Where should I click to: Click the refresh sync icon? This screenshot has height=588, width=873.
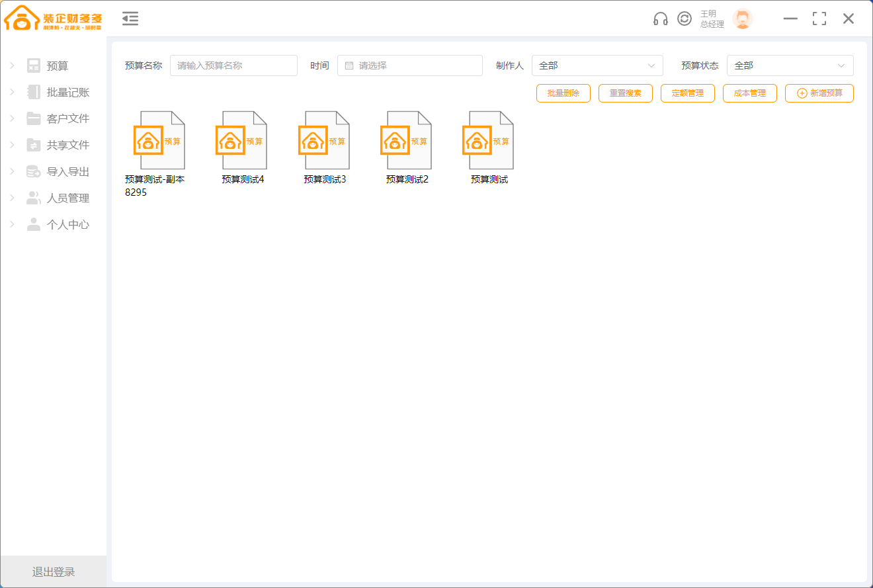[685, 19]
